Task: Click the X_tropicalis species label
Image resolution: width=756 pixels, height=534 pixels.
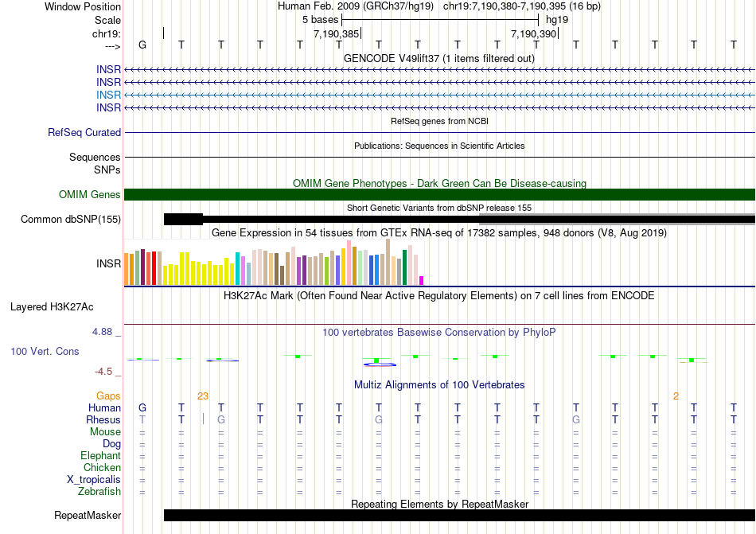Action: (x=94, y=480)
